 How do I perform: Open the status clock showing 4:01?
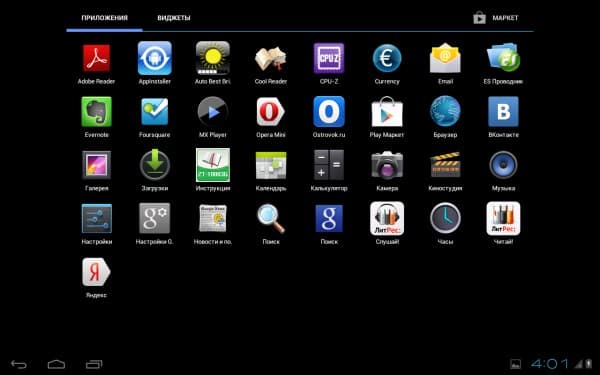(549, 364)
